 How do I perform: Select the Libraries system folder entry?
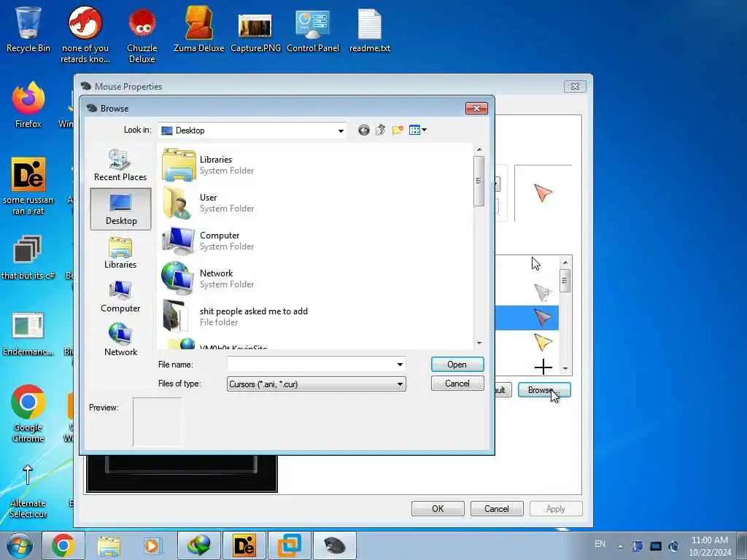[x=209, y=165]
